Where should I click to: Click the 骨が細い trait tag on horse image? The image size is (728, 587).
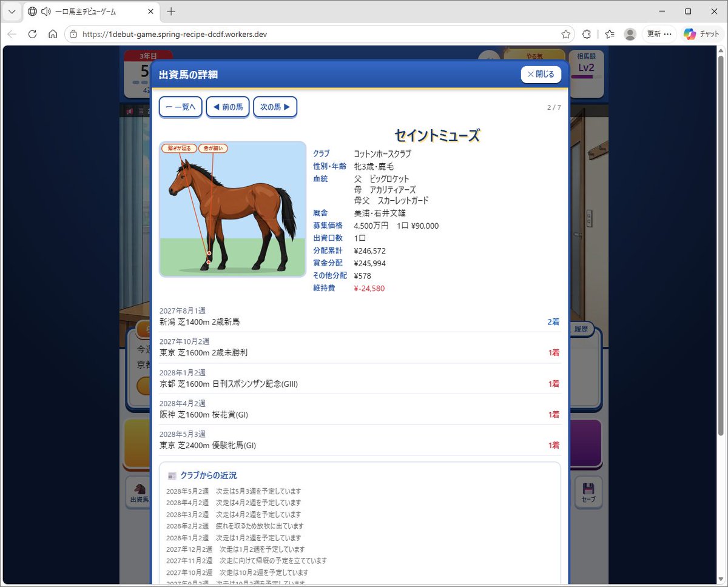[213, 148]
